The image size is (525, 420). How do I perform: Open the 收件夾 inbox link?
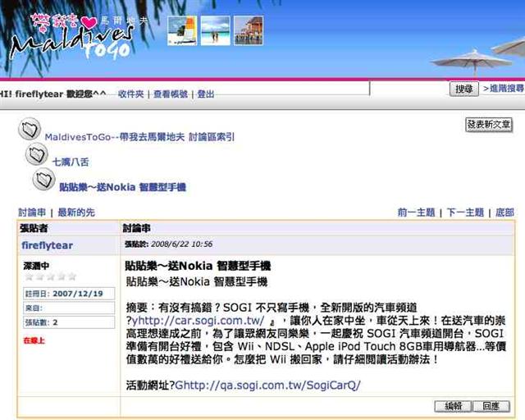131,94
